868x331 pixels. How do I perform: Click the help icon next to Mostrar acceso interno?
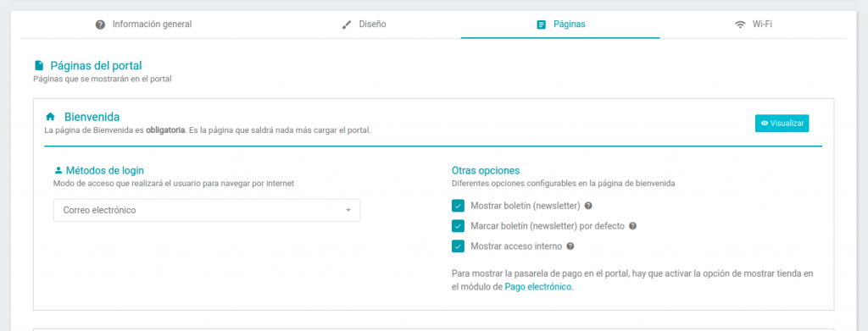[x=570, y=245]
